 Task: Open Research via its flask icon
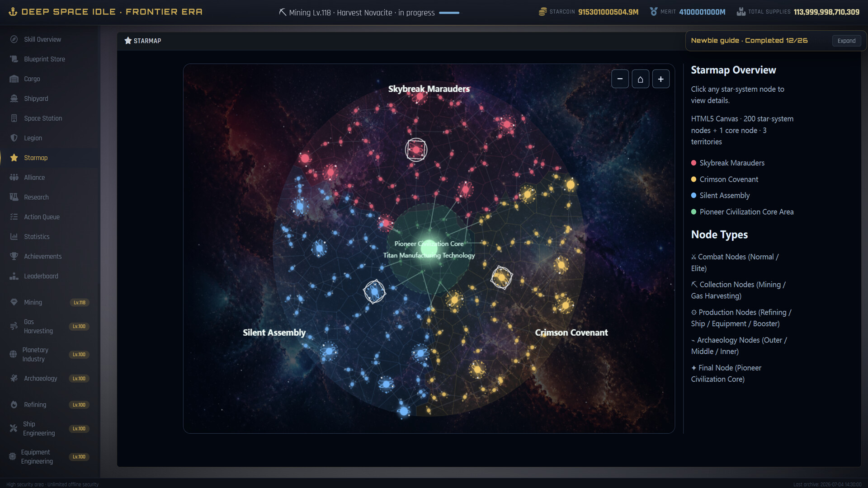tap(14, 197)
